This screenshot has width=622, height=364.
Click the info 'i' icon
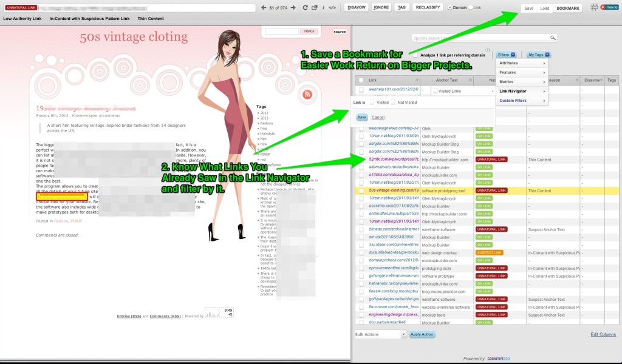click(323, 7)
